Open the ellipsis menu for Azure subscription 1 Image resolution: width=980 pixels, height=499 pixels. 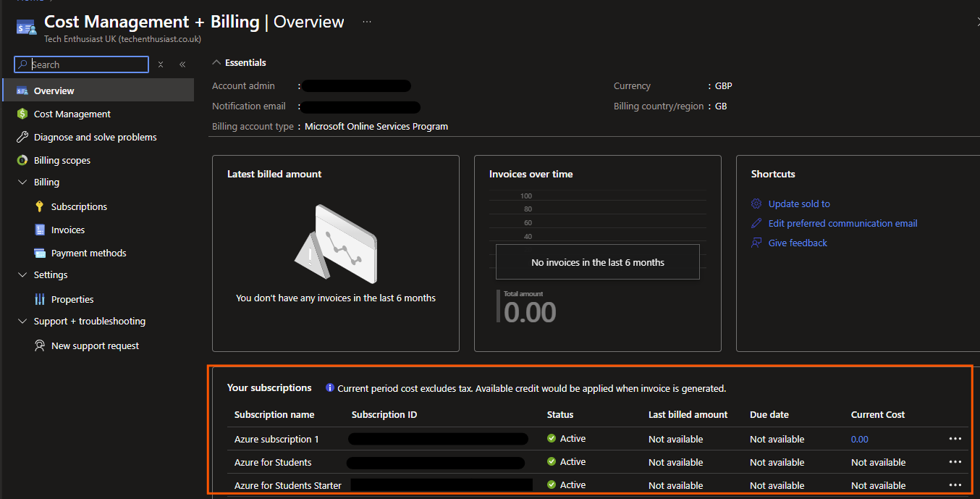click(x=955, y=439)
